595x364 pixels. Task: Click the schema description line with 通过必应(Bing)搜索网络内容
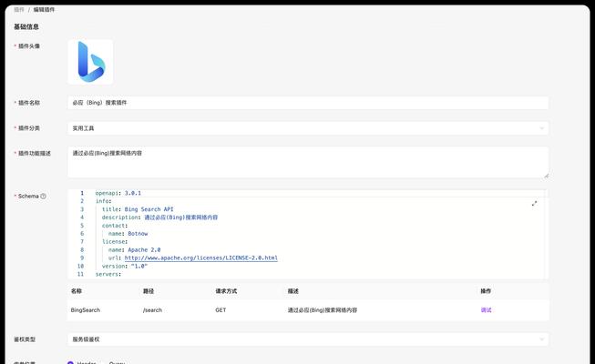click(159, 217)
